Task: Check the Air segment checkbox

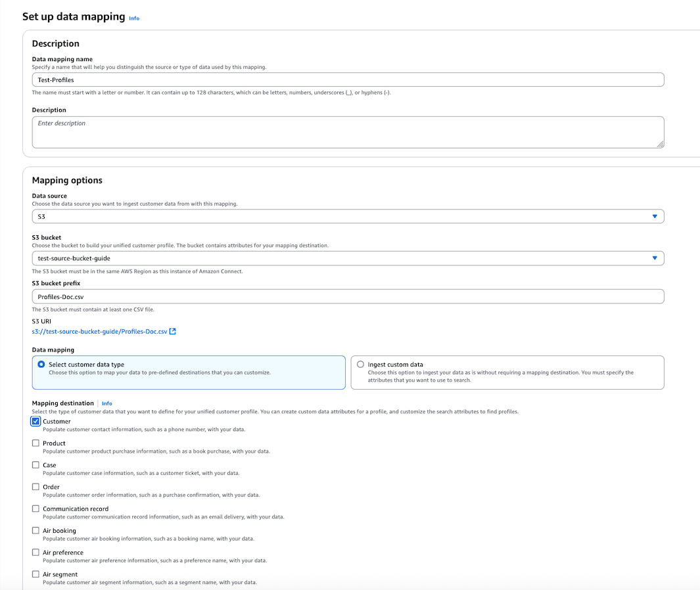Action: [x=35, y=574]
